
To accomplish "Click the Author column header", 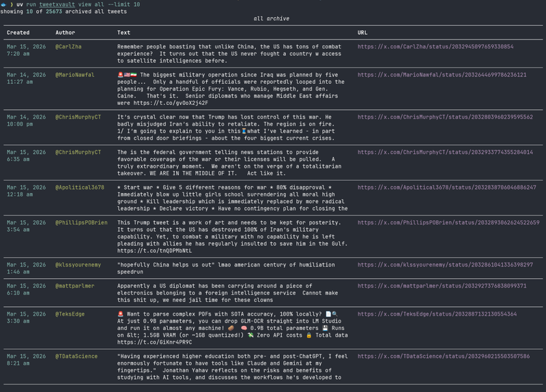I will click(x=65, y=33).
